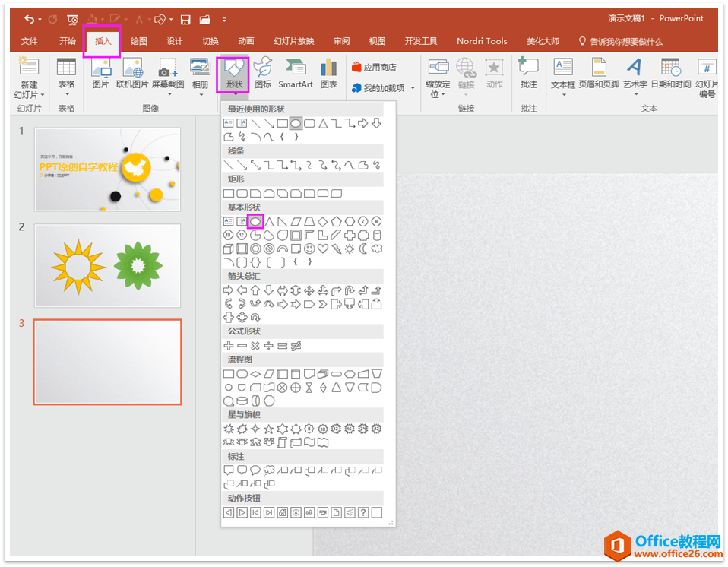Undo the last action
This screenshot has height=567, width=728.
tap(29, 20)
